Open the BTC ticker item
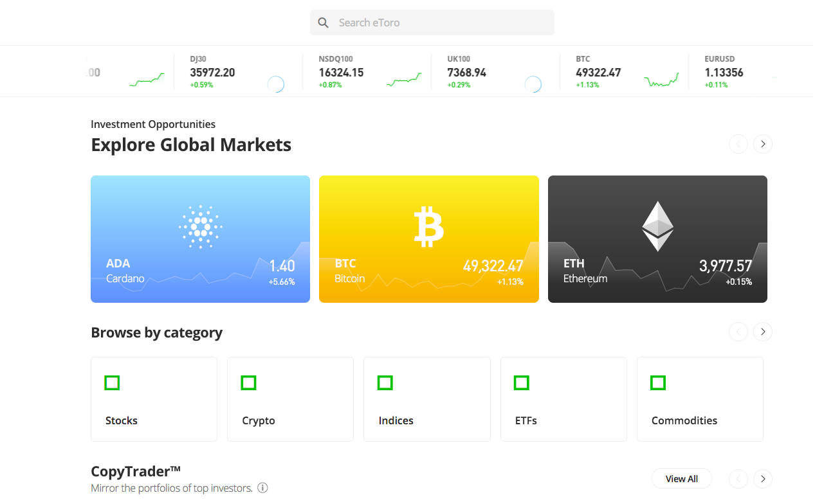This screenshot has width=815, height=504. [x=623, y=71]
